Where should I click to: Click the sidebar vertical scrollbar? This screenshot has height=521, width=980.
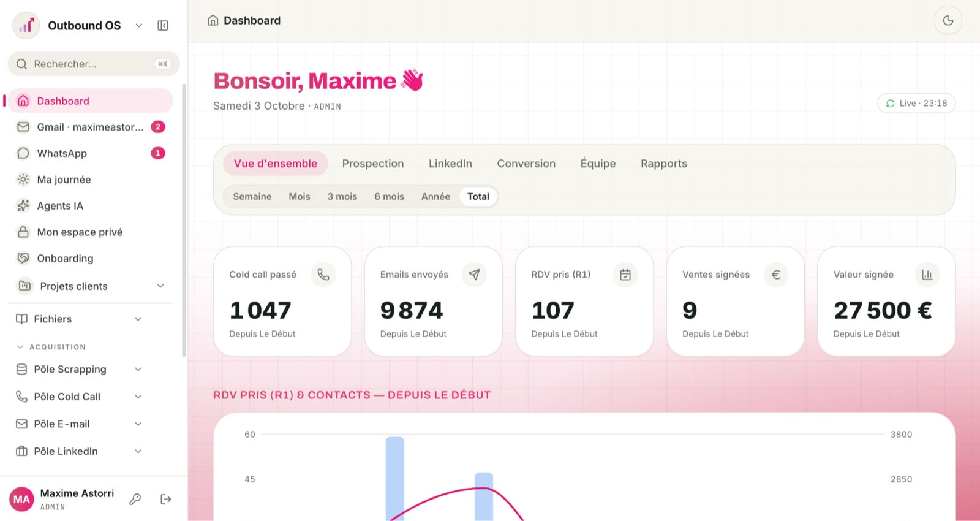coord(184,221)
